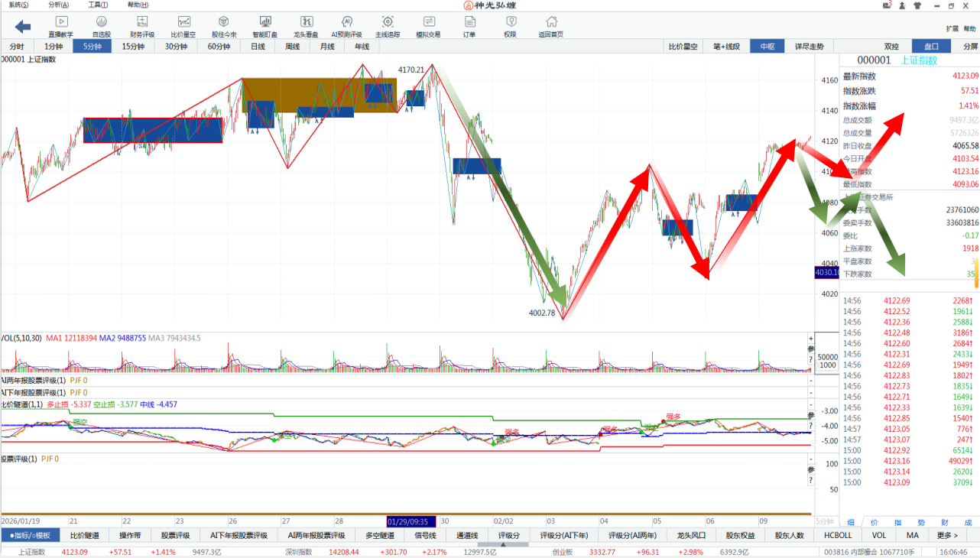Select the 日线 daily chart tab

coord(258,47)
